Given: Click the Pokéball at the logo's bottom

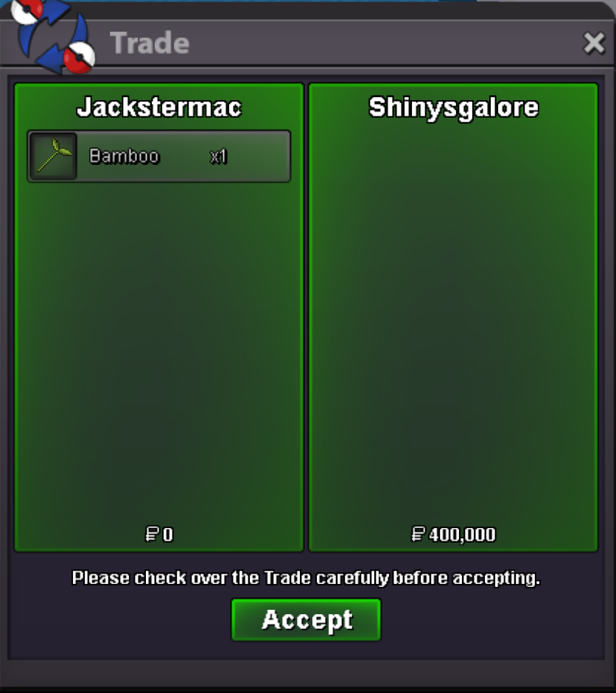Looking at the screenshot, I should (79, 57).
